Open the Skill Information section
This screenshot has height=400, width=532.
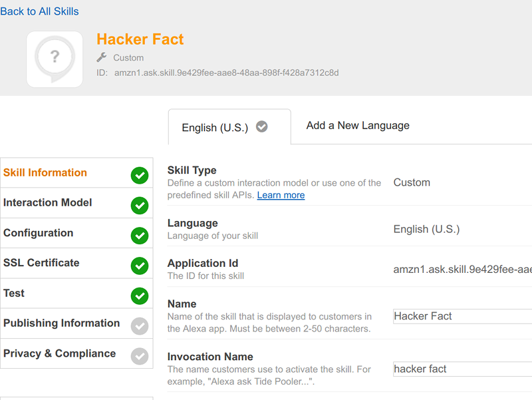point(45,173)
